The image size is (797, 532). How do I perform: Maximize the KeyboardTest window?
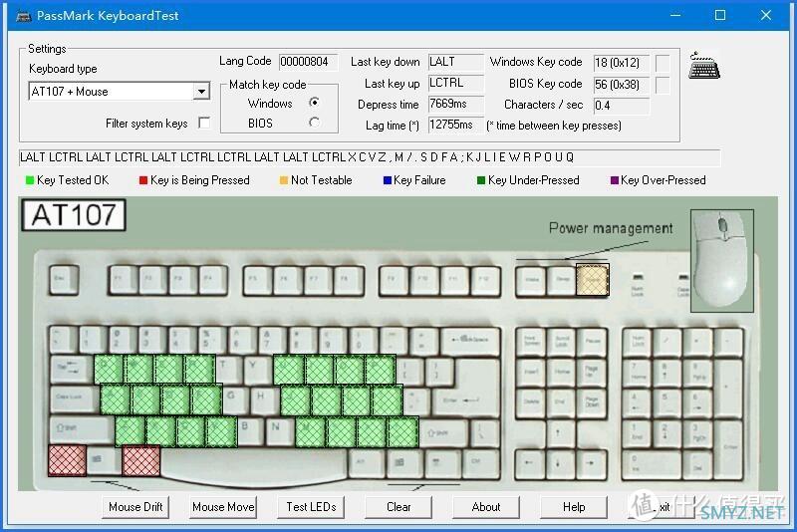(x=720, y=15)
